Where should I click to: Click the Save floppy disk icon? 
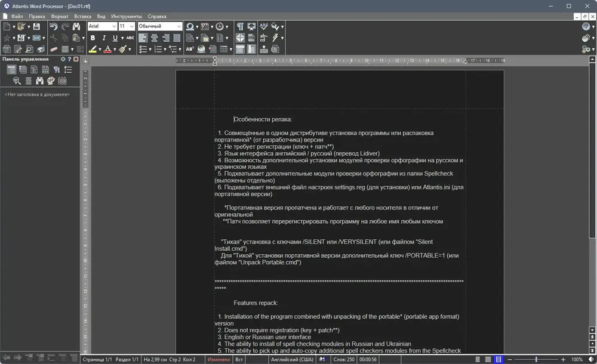(36, 26)
